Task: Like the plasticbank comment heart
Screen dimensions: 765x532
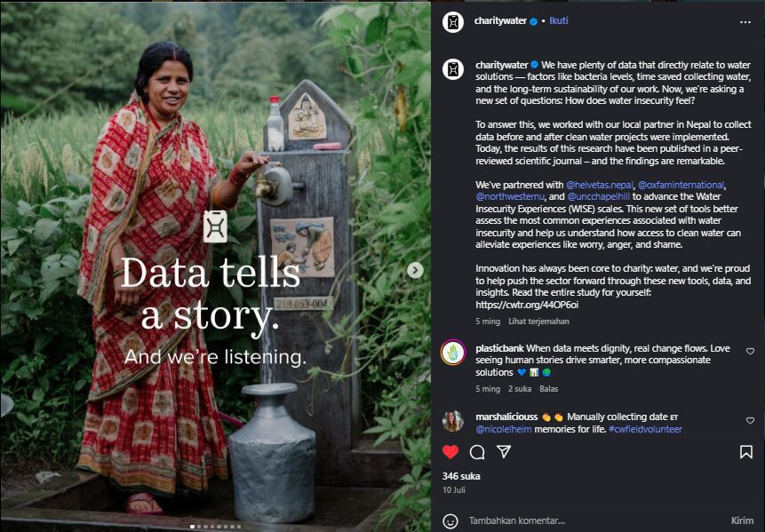Action: click(x=750, y=352)
